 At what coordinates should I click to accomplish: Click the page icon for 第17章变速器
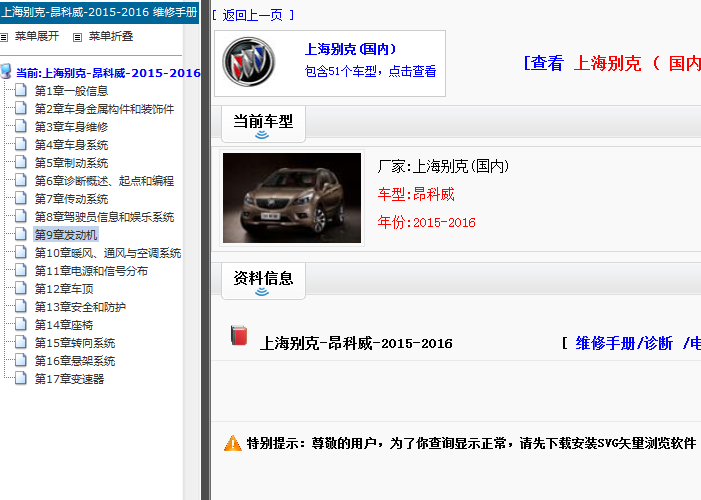[x=21, y=378]
